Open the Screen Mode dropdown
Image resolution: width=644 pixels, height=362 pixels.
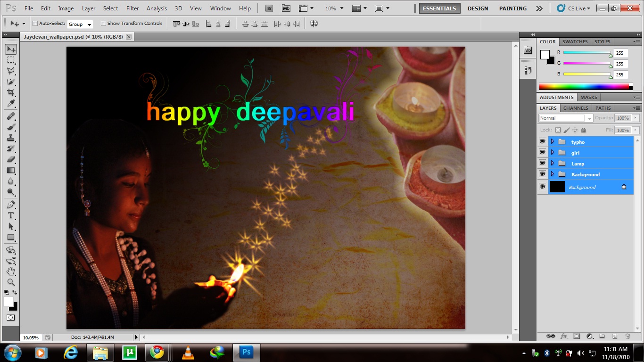click(x=382, y=8)
